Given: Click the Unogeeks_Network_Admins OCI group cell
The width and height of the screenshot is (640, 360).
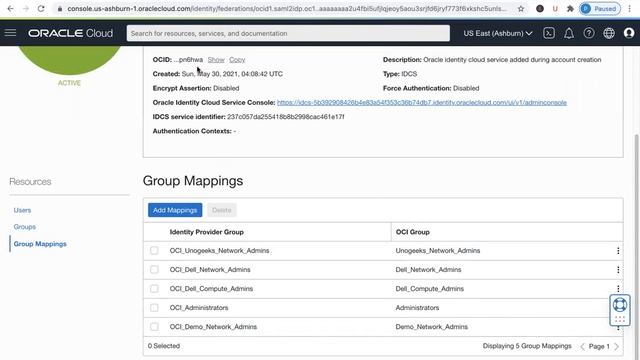Looking at the screenshot, I should (438, 251).
